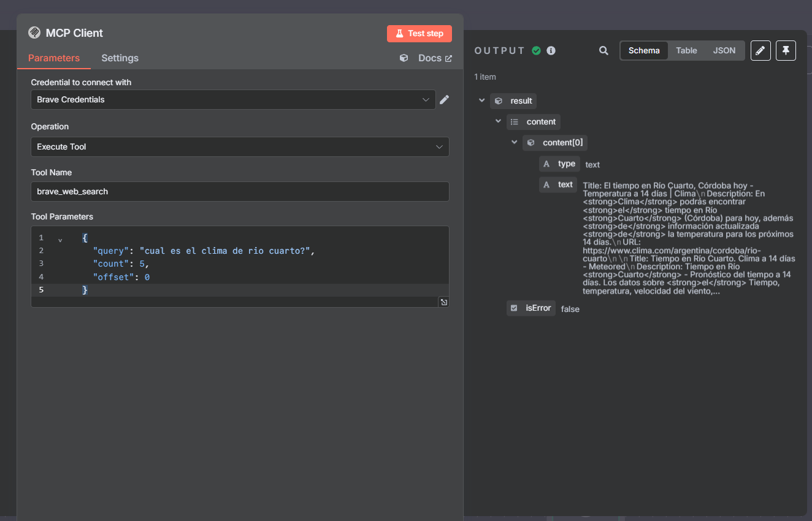Collapse the result node
This screenshot has height=521, width=812.
tap(482, 101)
